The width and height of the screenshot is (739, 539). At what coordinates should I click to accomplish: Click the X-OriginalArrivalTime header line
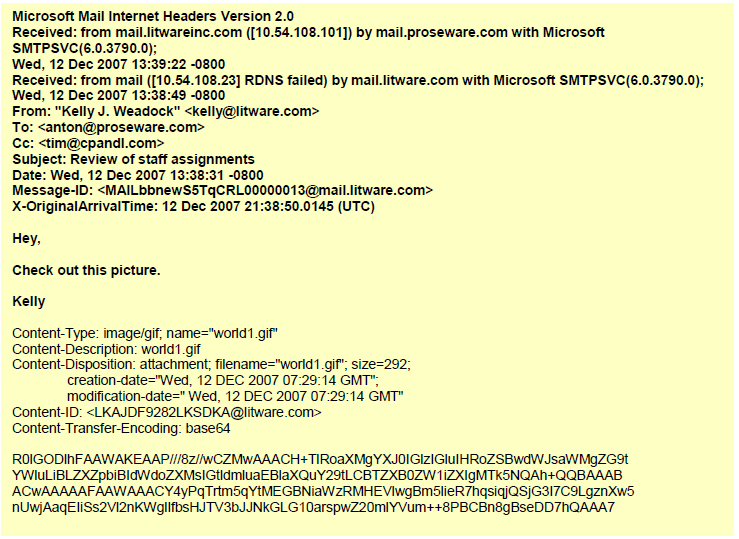click(193, 206)
